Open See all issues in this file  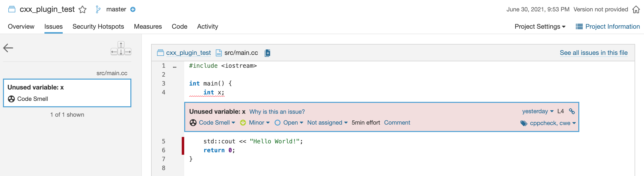pyautogui.click(x=594, y=53)
